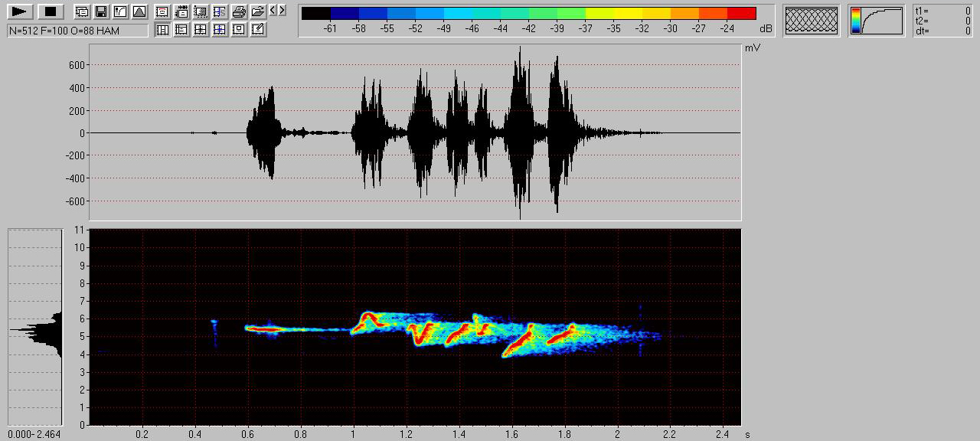Toggle the blue crosshair cursor button in second row

click(220, 30)
